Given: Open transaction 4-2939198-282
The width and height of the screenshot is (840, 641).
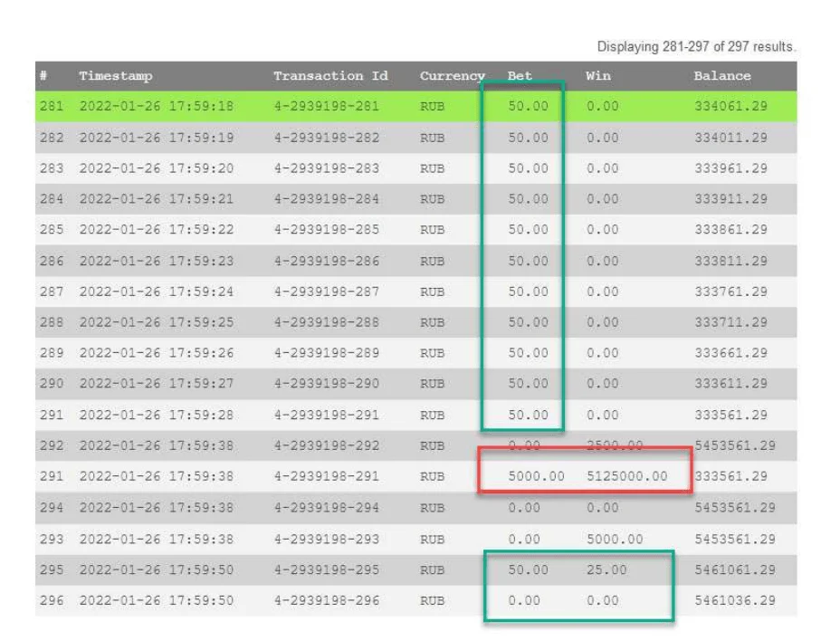Looking at the screenshot, I should click(326, 138).
